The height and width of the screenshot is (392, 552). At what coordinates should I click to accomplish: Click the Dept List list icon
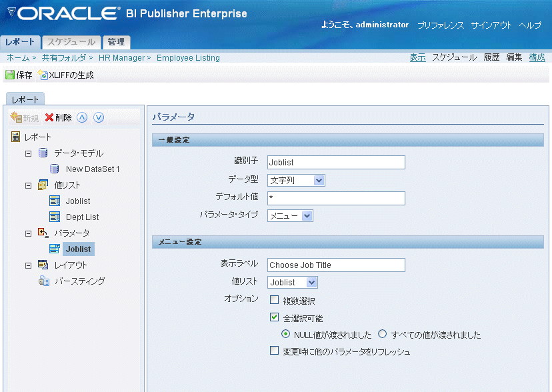(x=55, y=217)
